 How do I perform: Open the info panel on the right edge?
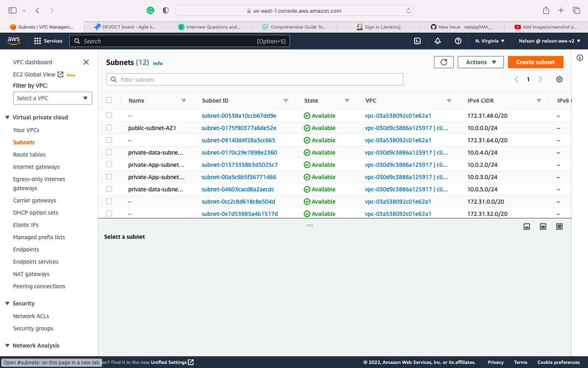point(580,58)
